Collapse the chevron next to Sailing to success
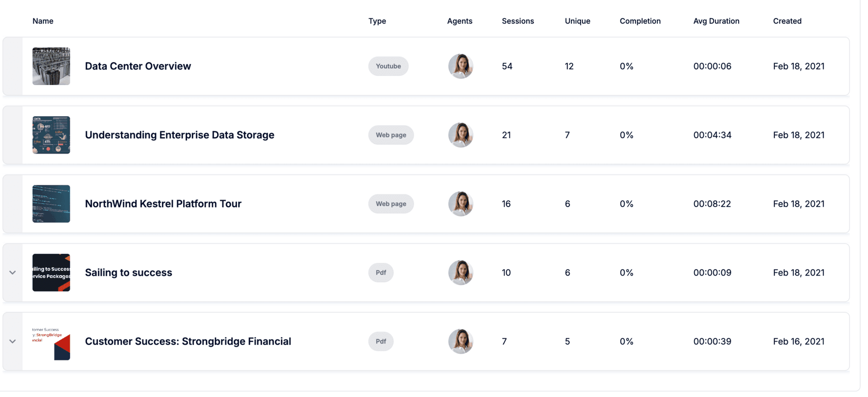 pos(13,272)
